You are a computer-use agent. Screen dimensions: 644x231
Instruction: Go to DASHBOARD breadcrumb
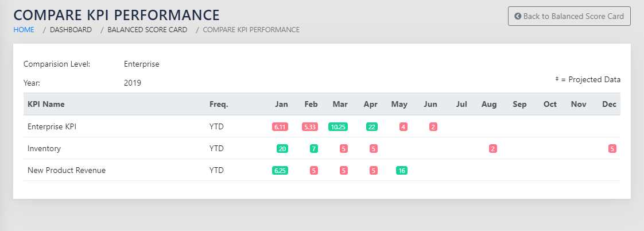click(x=71, y=29)
